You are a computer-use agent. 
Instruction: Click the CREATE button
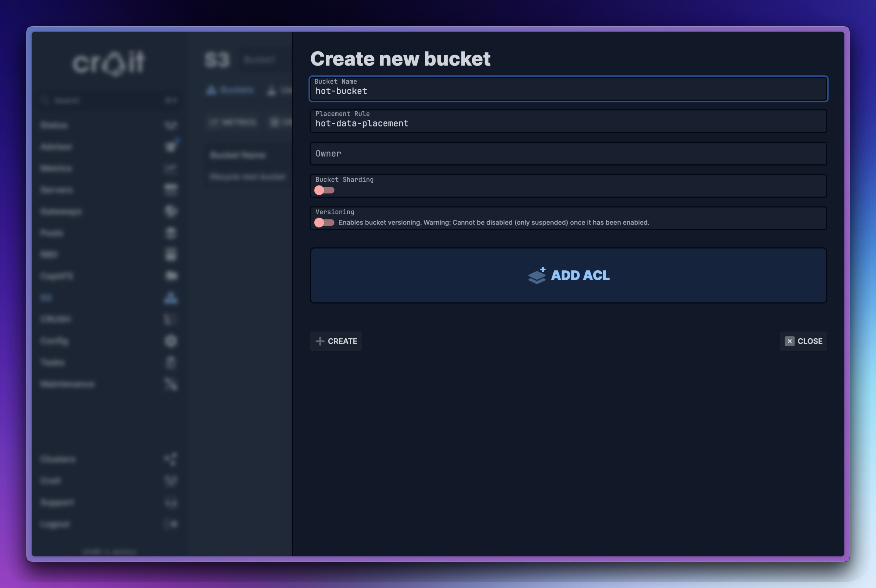336,341
